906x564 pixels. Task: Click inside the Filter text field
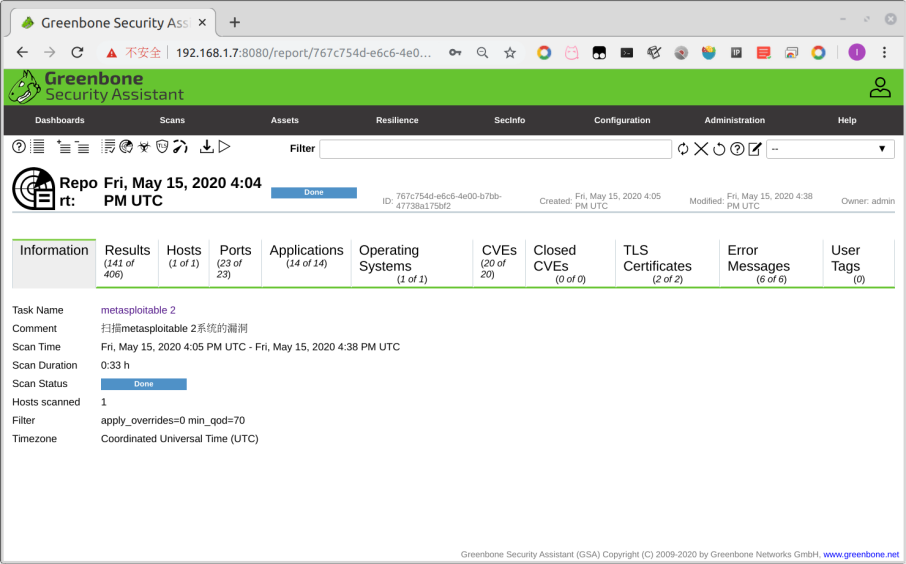[495, 149]
